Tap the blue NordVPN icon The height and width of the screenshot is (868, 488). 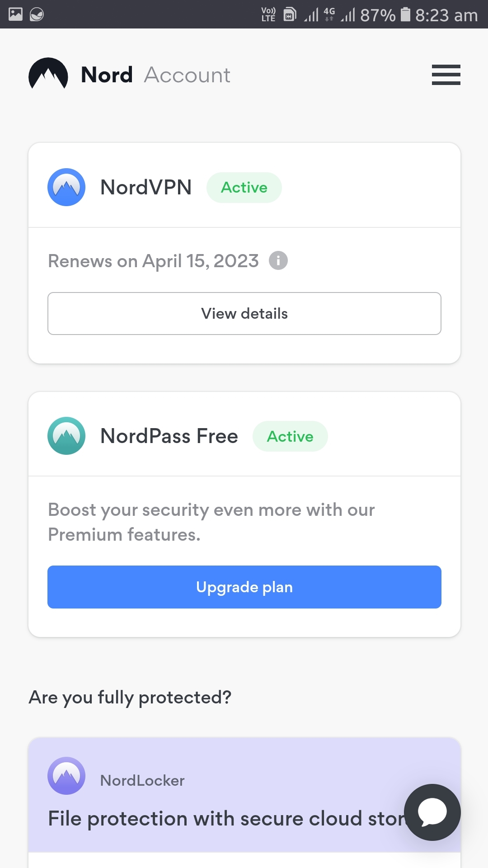[66, 187]
